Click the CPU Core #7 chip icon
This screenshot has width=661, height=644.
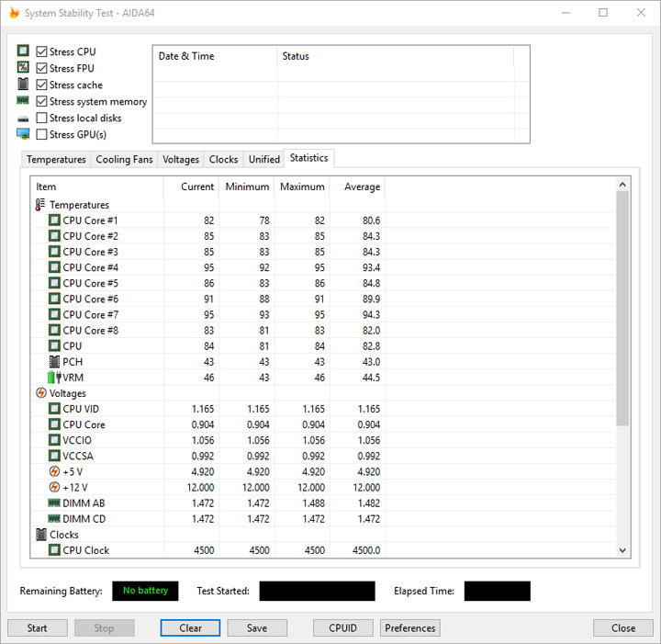coord(54,314)
